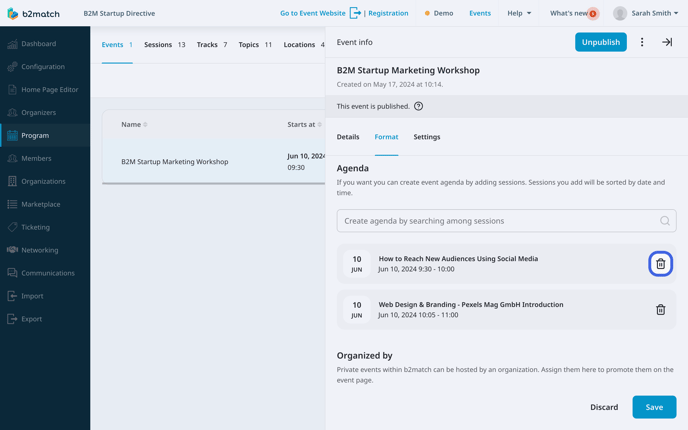688x430 pixels.
Task: Click the agenda session search field
Action: pos(506,221)
